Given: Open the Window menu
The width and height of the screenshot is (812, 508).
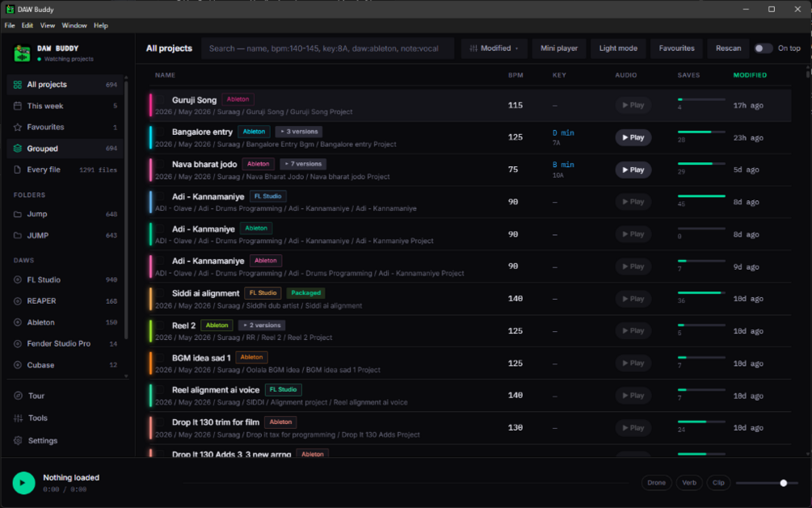Looking at the screenshot, I should pyautogui.click(x=74, y=25).
